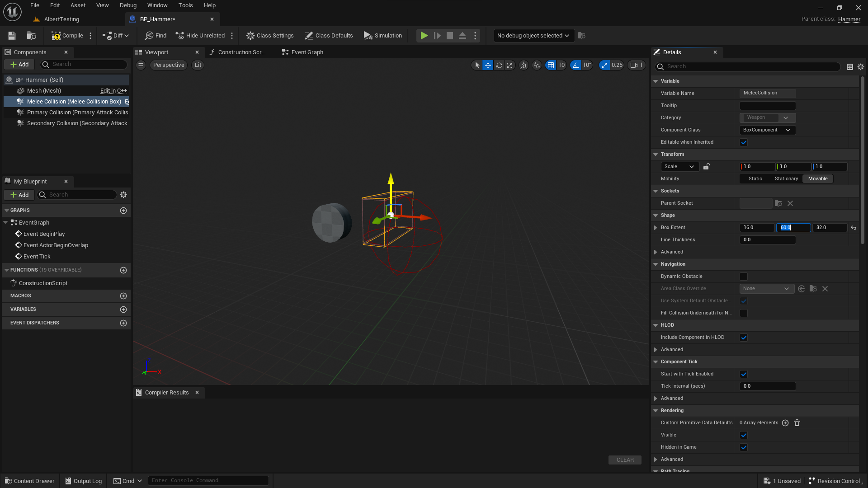Select the scale transform tool in viewport
This screenshot has width=868, height=488.
click(510, 65)
